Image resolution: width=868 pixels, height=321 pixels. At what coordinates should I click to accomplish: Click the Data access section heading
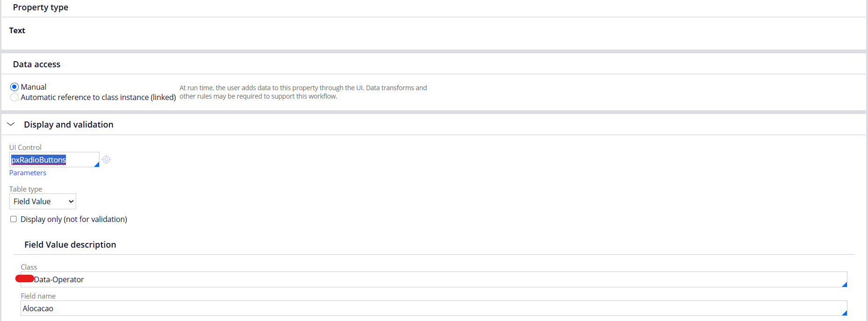click(x=36, y=64)
